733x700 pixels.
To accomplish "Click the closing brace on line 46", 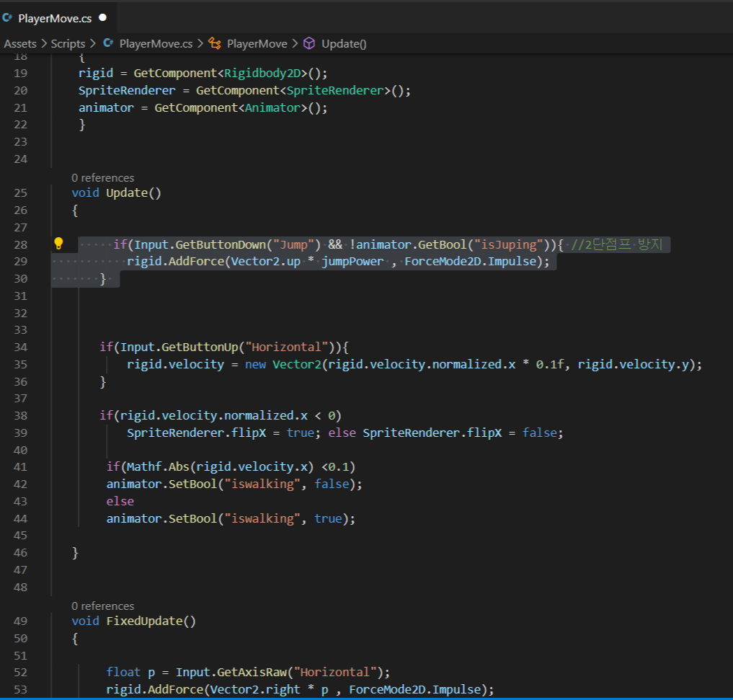I will [75, 553].
